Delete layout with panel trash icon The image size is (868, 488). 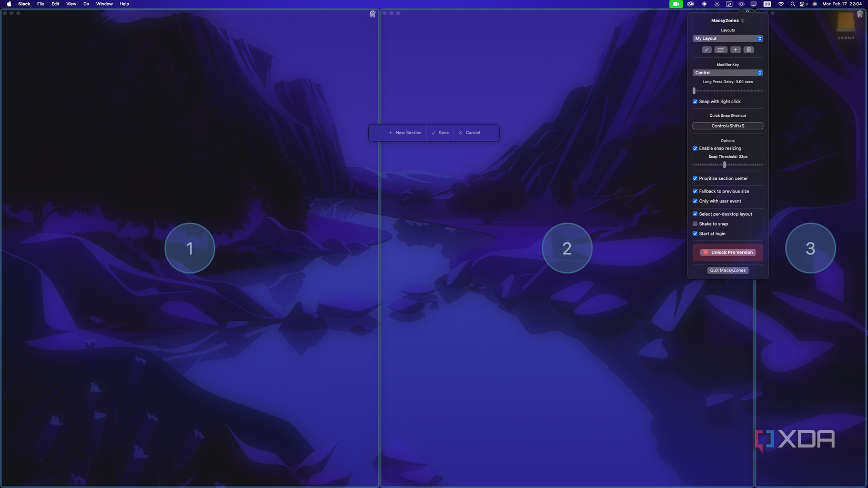click(x=749, y=50)
